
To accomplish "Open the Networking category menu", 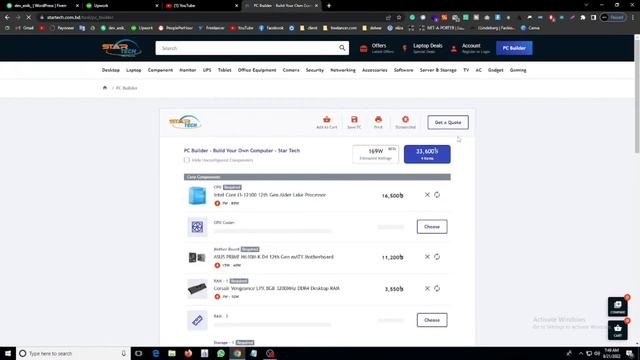I will (343, 70).
